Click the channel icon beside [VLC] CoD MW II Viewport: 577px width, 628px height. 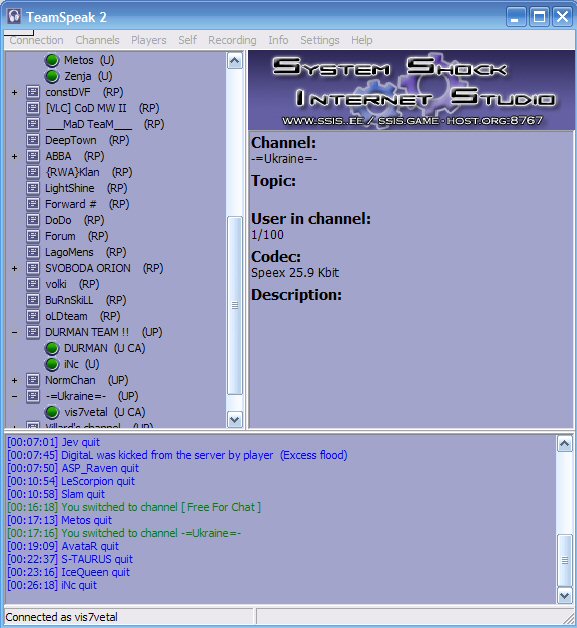pos(33,108)
